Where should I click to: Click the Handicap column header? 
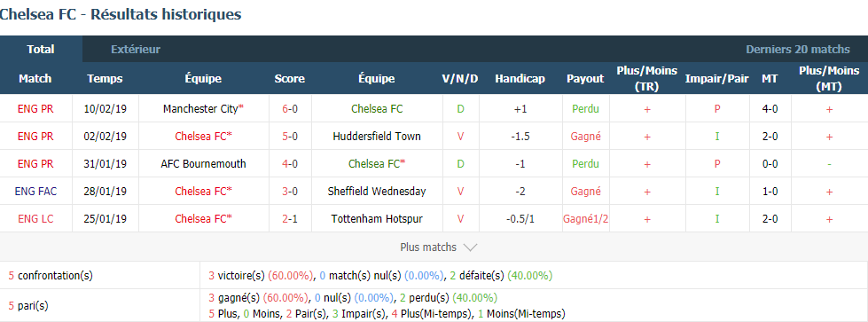click(520, 79)
